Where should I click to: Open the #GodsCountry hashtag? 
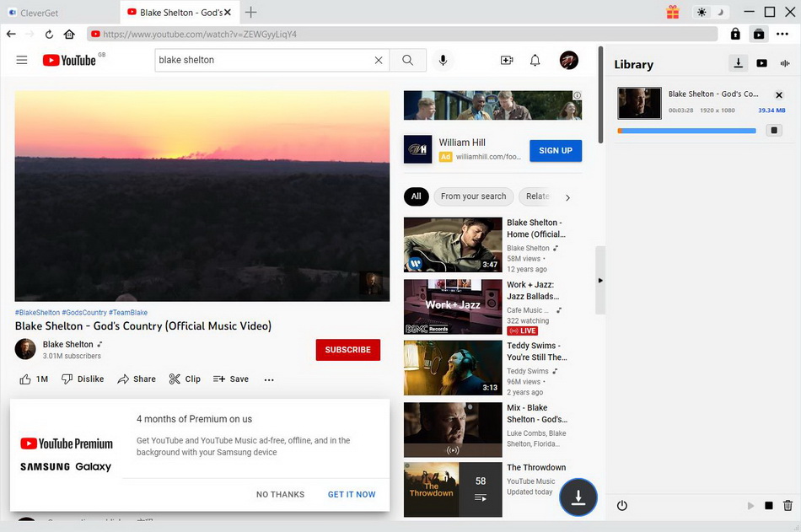point(84,312)
